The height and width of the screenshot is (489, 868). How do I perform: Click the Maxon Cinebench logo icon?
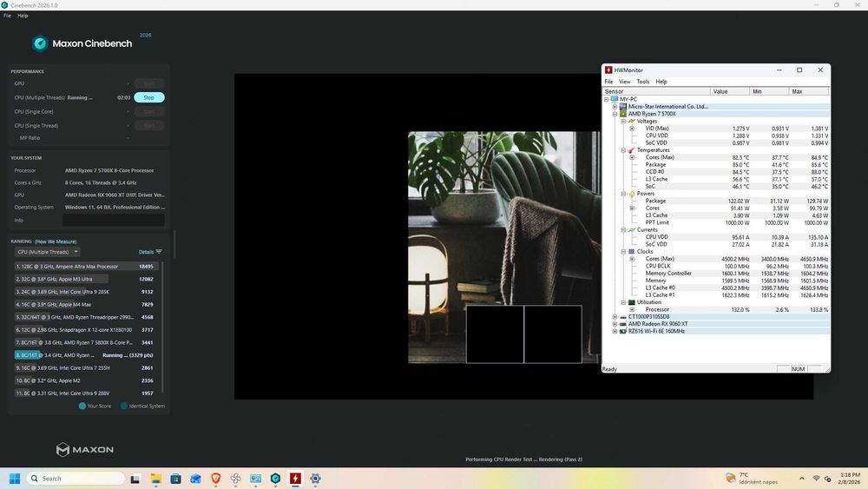[x=40, y=43]
